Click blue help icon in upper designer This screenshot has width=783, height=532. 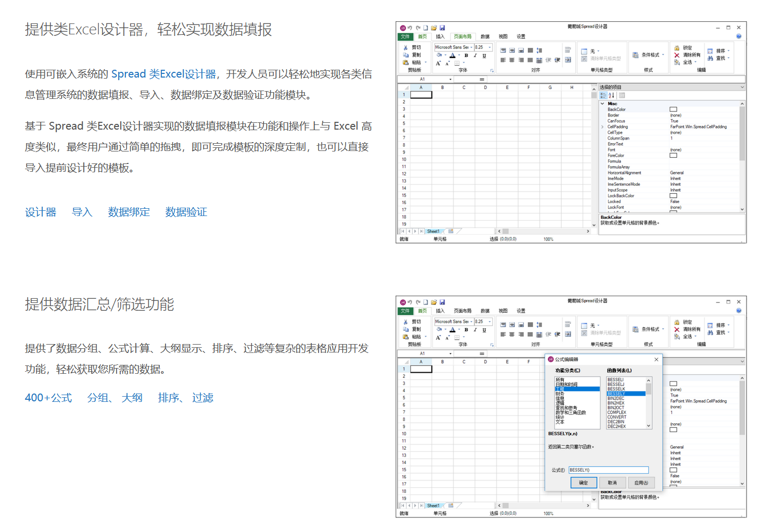[739, 36]
